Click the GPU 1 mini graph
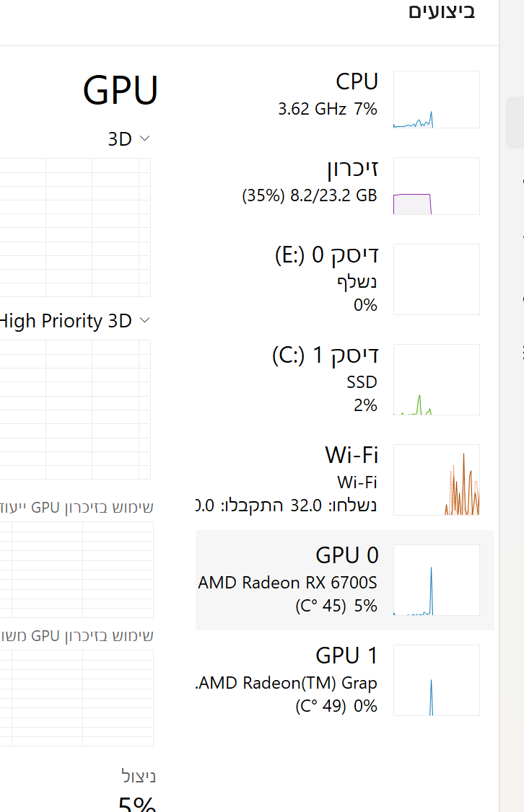The height and width of the screenshot is (812, 524). (x=436, y=680)
